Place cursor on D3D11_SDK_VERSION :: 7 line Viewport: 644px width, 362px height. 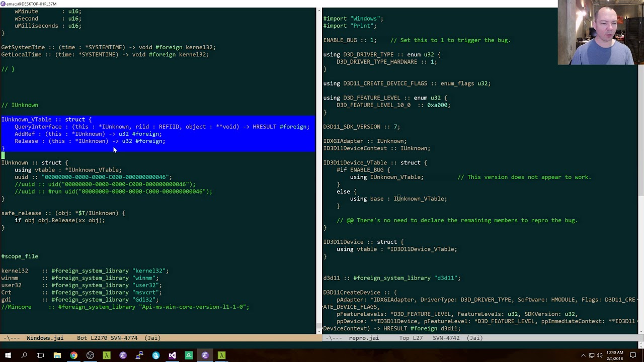pos(361,127)
